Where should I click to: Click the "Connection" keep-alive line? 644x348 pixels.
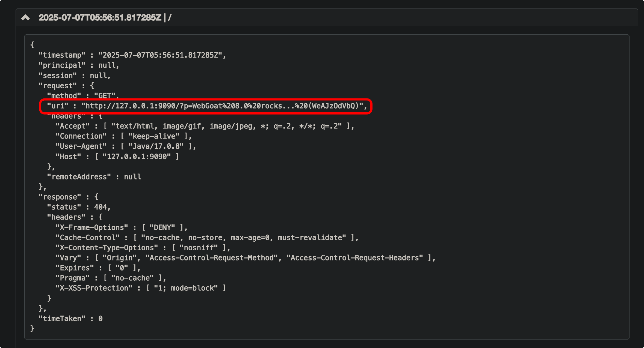[x=124, y=136]
